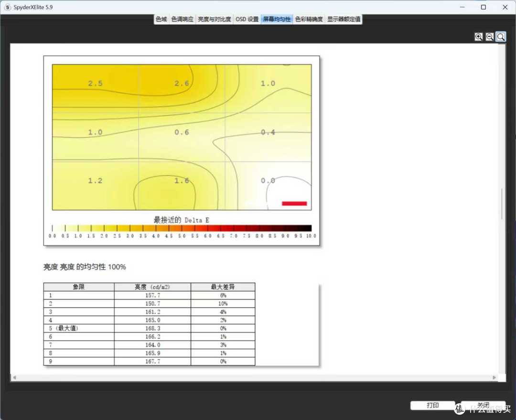
Task: Click the 167.7 brightness cell
Action: point(152,361)
